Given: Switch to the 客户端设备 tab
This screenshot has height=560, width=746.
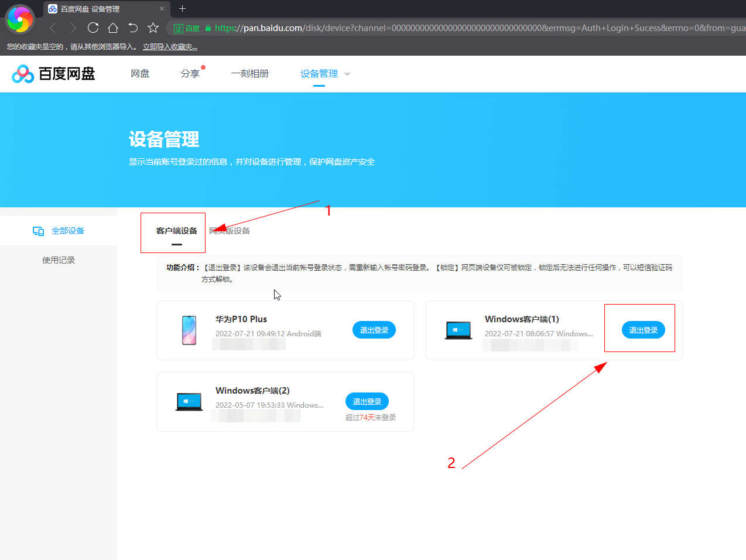Looking at the screenshot, I should coord(177,231).
